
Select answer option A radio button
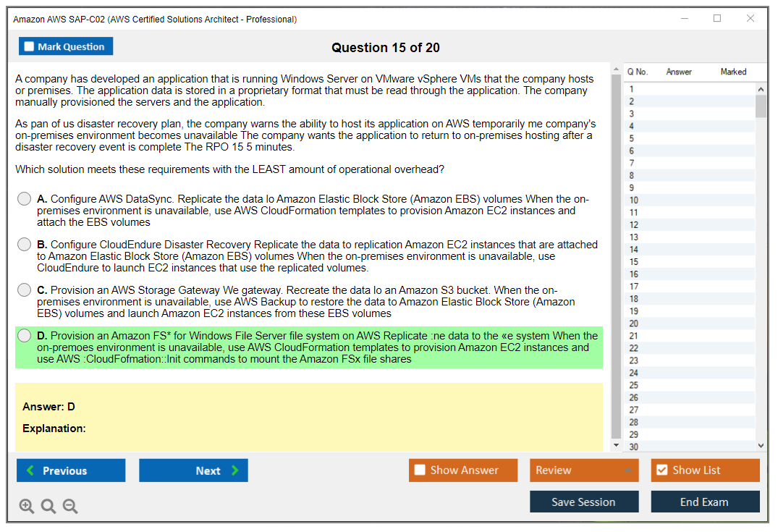click(x=25, y=199)
